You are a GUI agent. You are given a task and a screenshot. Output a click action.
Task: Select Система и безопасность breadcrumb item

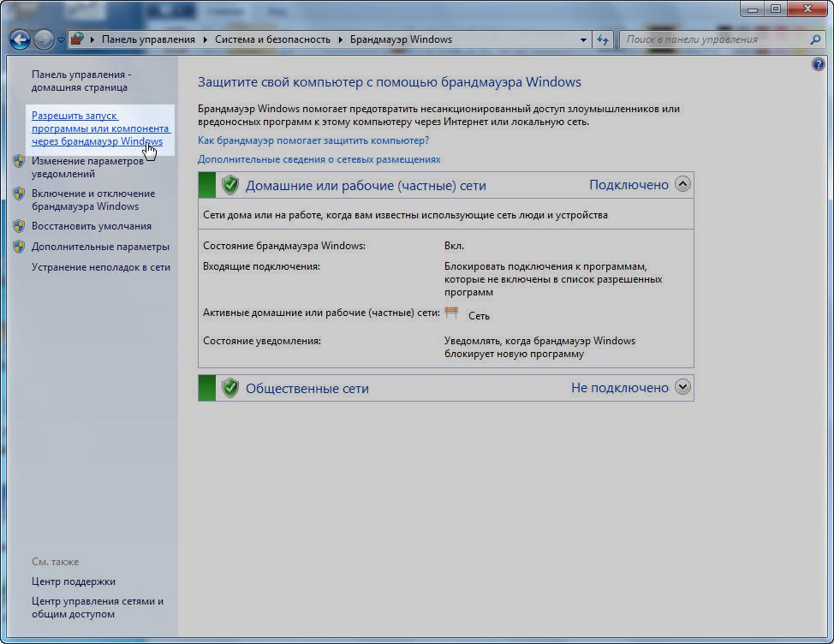point(272,39)
